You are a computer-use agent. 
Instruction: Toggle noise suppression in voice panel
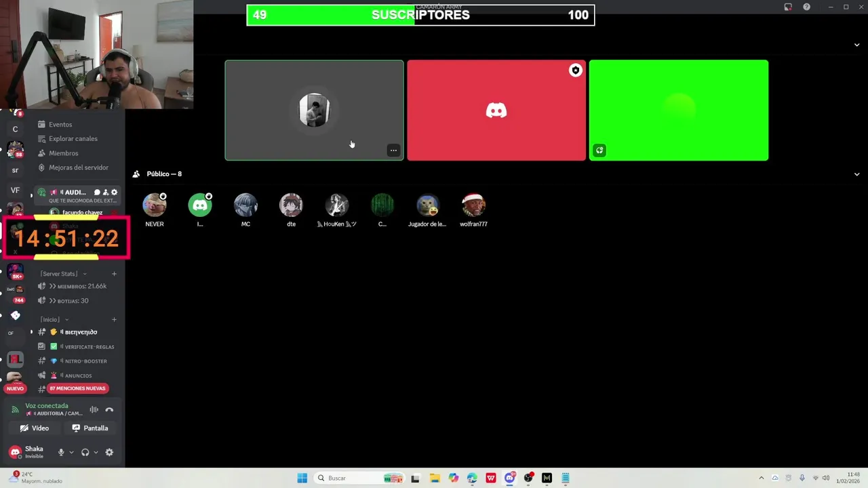(94, 409)
